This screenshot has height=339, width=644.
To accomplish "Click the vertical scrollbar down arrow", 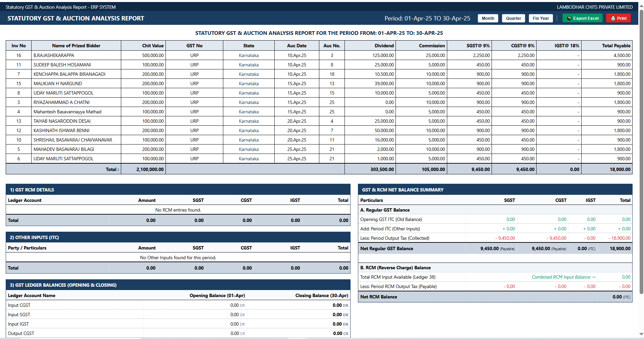I will point(641,334).
